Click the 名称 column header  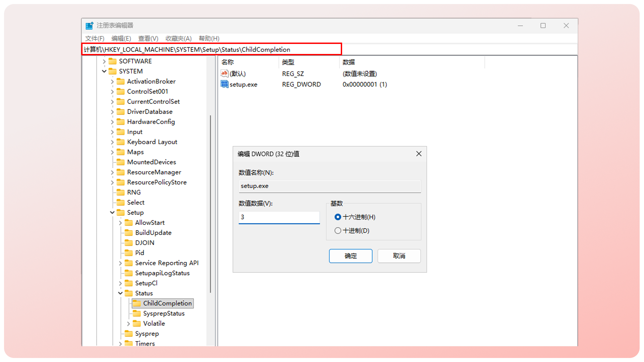click(x=249, y=62)
